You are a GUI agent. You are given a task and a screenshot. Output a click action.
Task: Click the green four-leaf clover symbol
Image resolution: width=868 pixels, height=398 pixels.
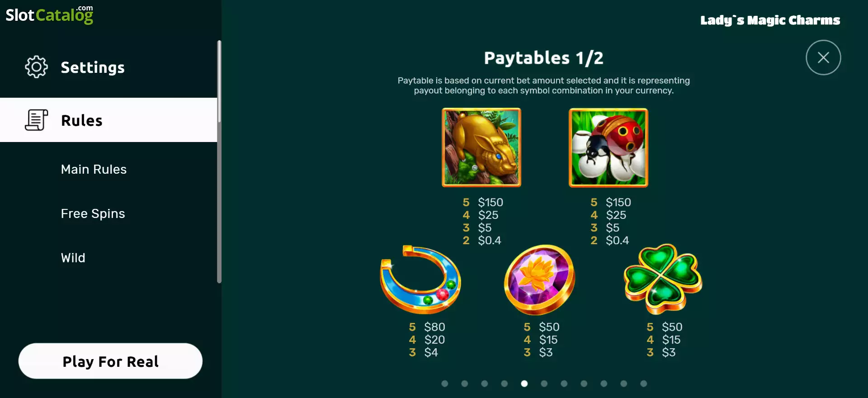tap(663, 279)
